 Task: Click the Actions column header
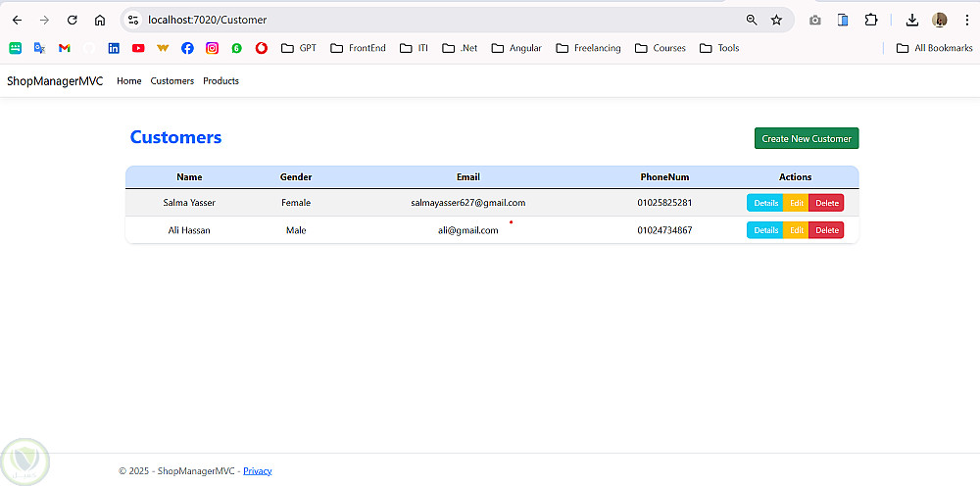(796, 177)
